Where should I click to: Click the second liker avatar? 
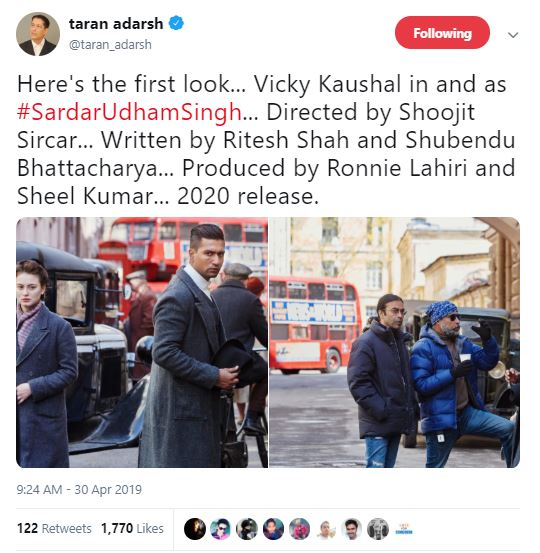(221, 529)
